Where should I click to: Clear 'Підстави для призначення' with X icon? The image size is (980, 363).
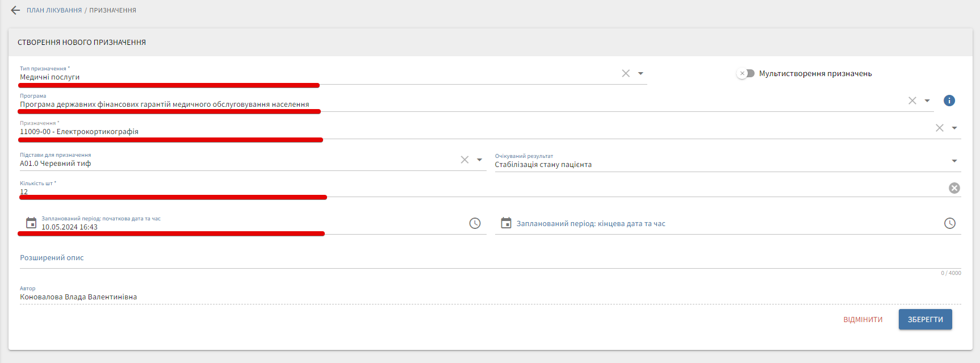tap(464, 160)
